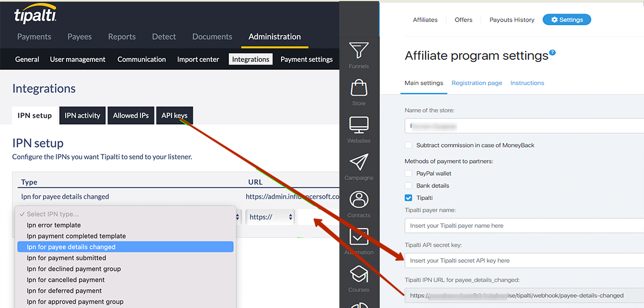This screenshot has width=644, height=308.
Task: Go to Payment settings submenu
Action: [x=306, y=59]
